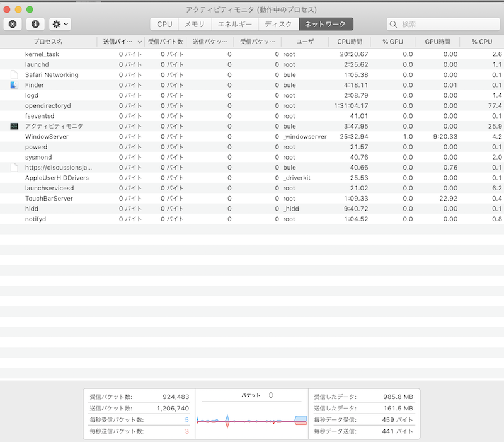Switch to the CPU tab
Screen dimensions: 504x442
(164, 24)
